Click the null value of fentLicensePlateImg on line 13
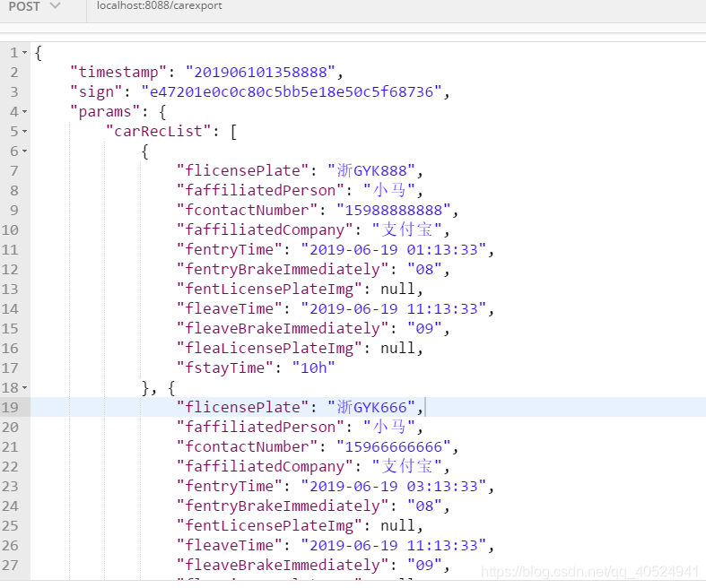 pos(397,289)
